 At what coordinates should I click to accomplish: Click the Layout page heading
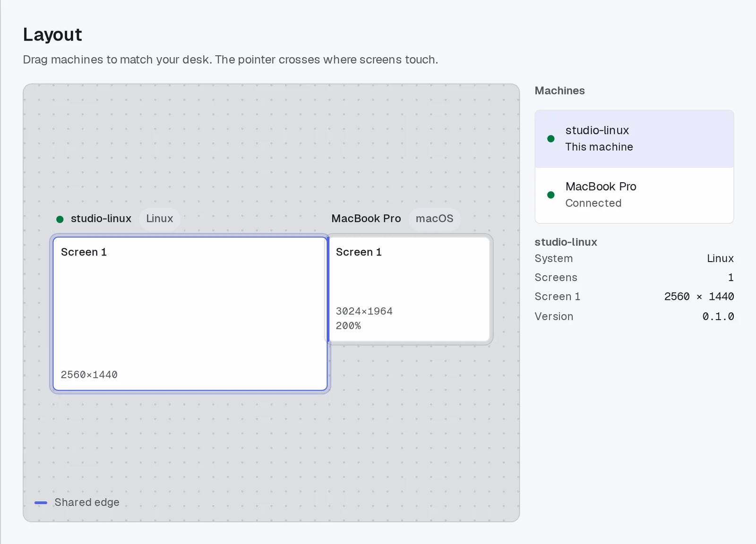(52, 35)
